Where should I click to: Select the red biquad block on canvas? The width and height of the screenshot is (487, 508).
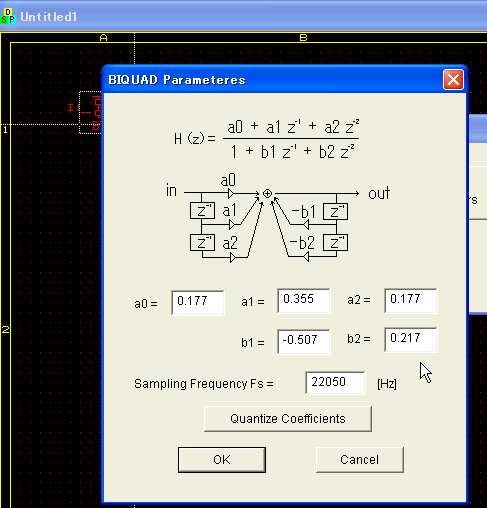coord(90,112)
